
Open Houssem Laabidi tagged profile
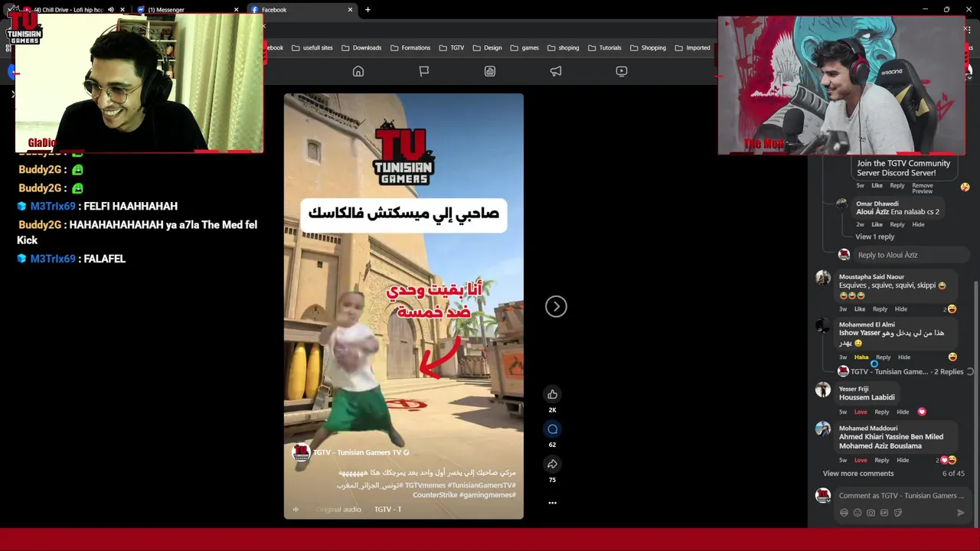coord(867,397)
